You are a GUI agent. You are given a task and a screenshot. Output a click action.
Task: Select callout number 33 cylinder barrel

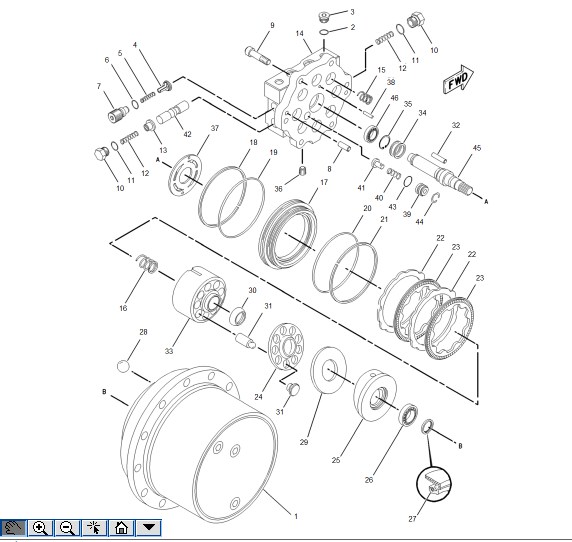click(169, 351)
